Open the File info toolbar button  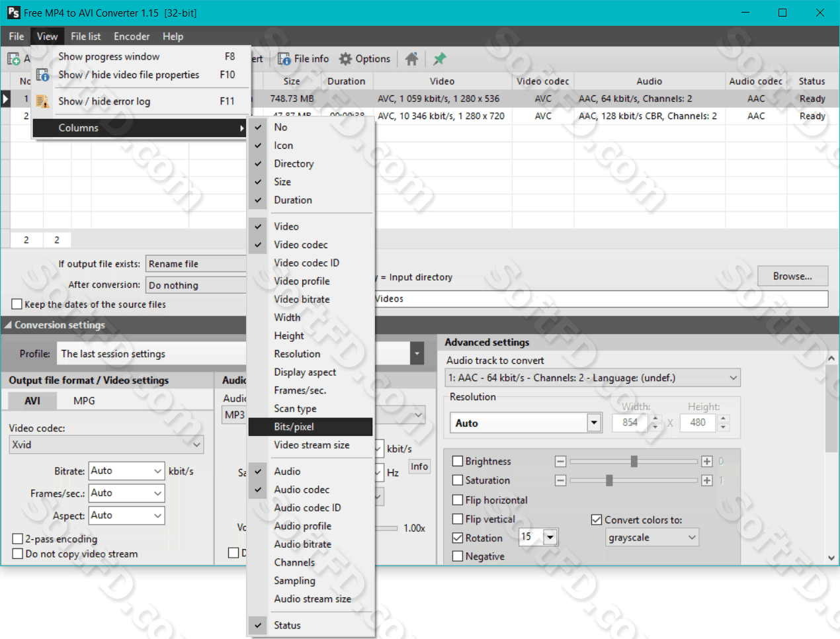pyautogui.click(x=304, y=59)
